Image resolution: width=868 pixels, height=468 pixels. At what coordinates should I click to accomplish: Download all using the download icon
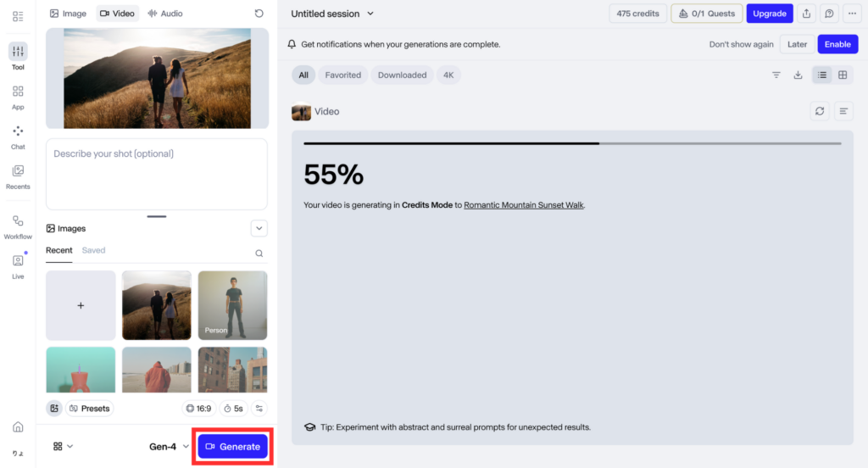[x=798, y=75]
